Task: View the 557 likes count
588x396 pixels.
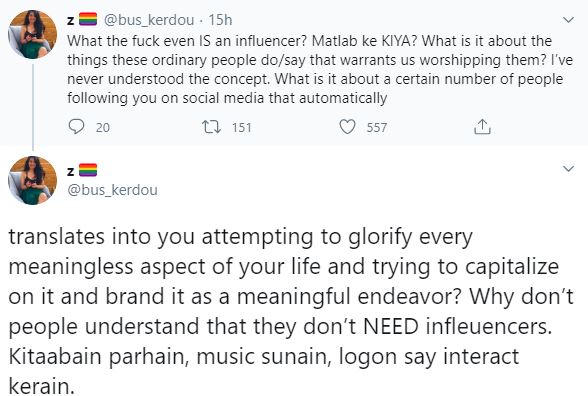Action: pos(376,128)
